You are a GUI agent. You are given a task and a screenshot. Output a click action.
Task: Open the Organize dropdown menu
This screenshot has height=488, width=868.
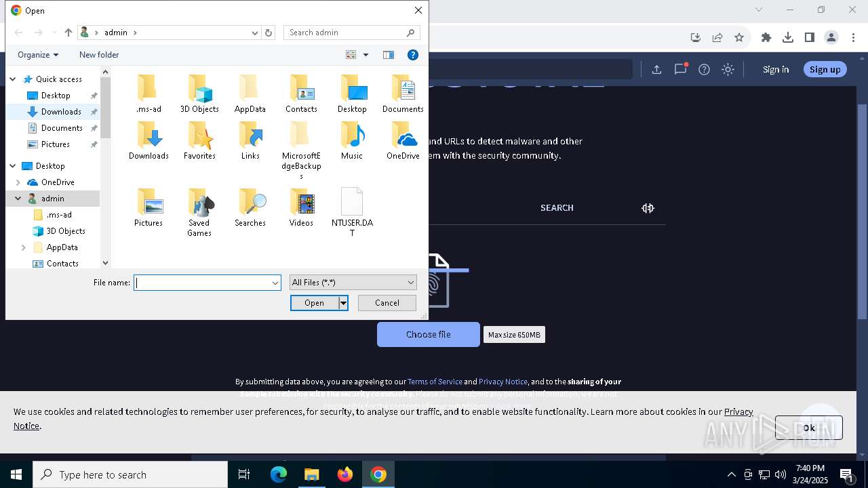click(38, 55)
